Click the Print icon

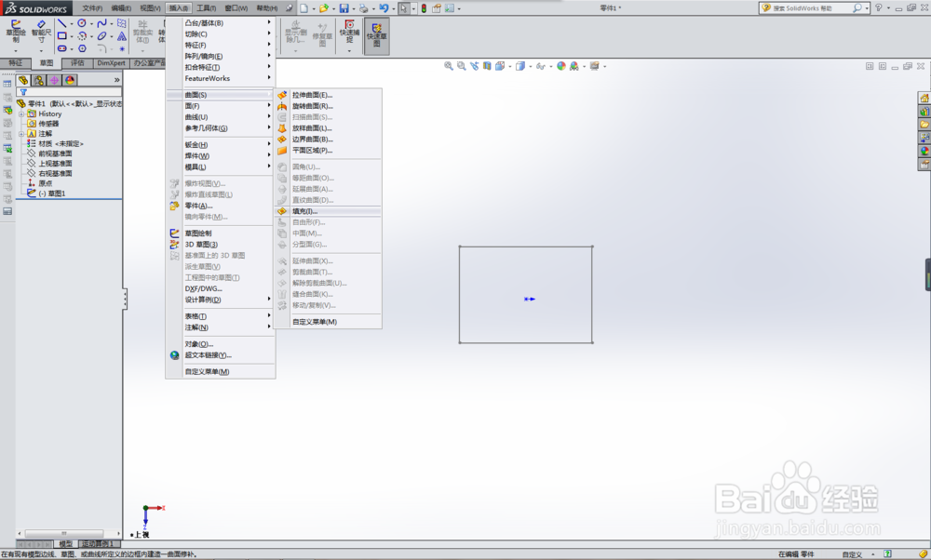coord(363,7)
